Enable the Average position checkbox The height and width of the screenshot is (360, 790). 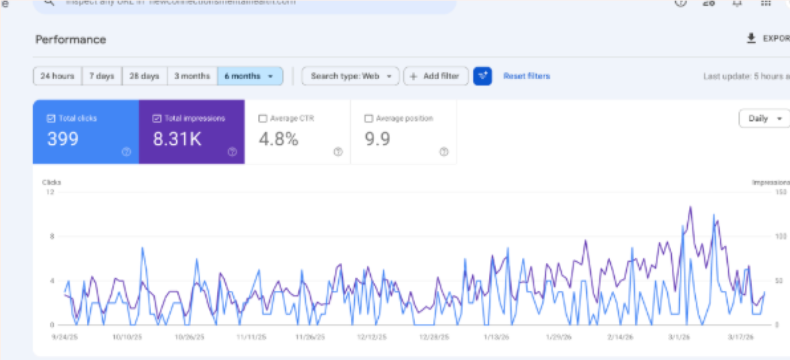[368, 119]
